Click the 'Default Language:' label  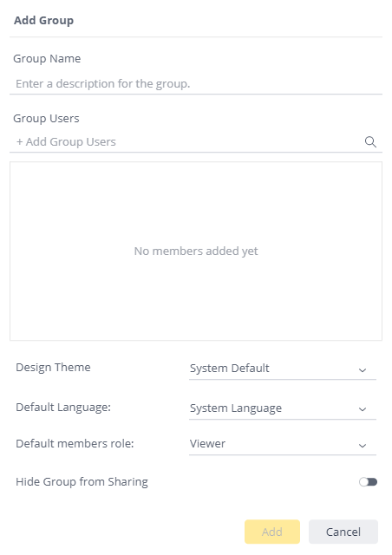point(63,408)
